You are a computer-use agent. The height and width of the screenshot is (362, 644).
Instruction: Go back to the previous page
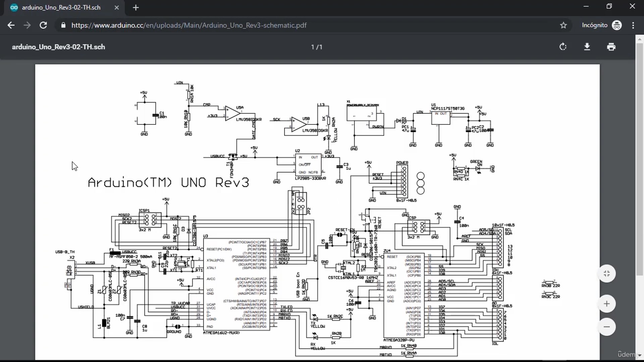11,25
